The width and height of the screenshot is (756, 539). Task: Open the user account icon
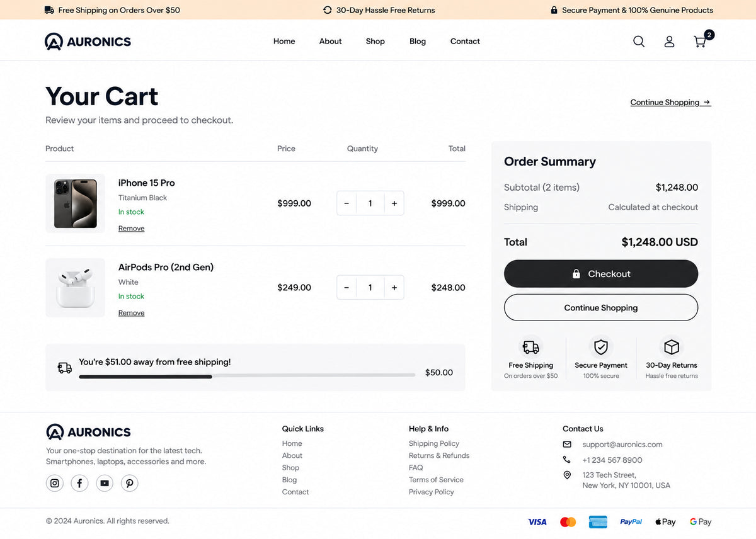point(669,42)
